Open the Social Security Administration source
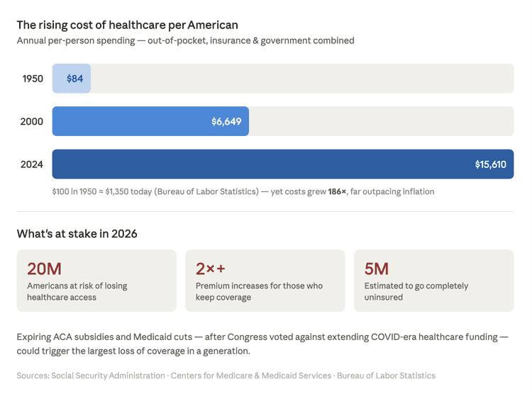The height and width of the screenshot is (394, 532). pos(106,376)
